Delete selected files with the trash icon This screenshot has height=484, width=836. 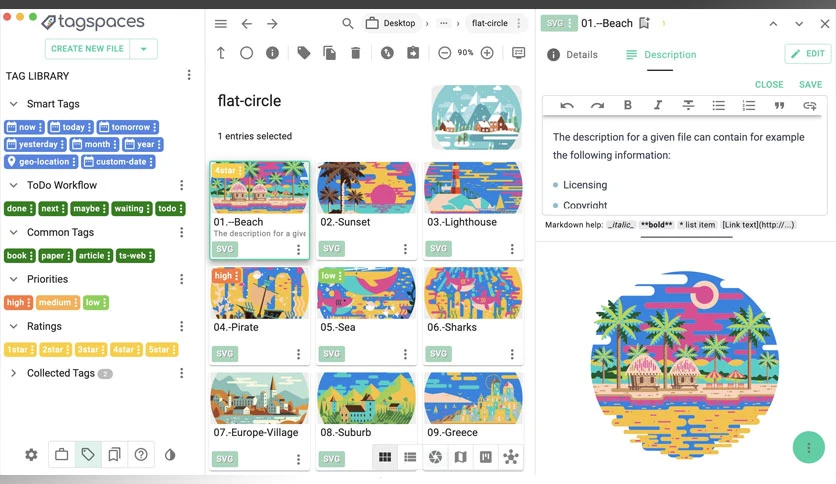[x=356, y=53]
